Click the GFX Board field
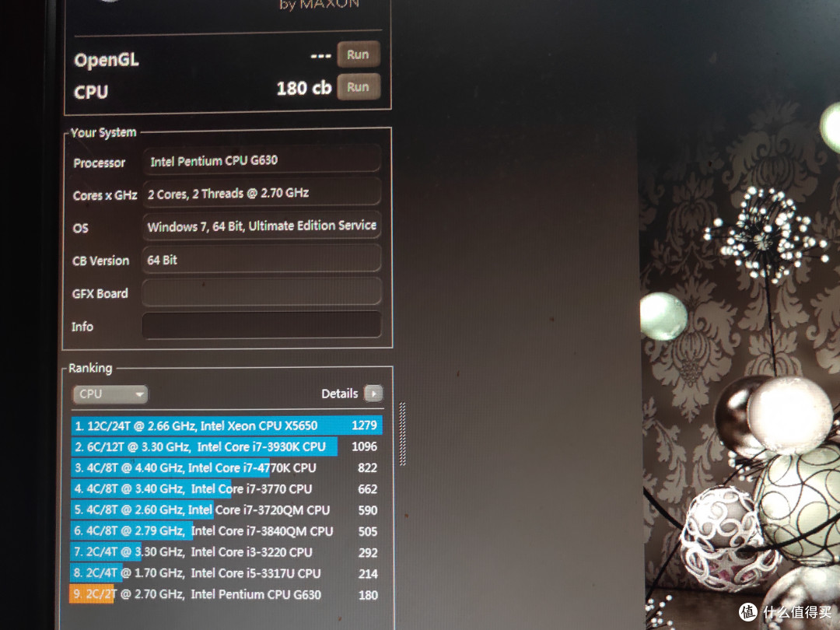 (x=261, y=292)
